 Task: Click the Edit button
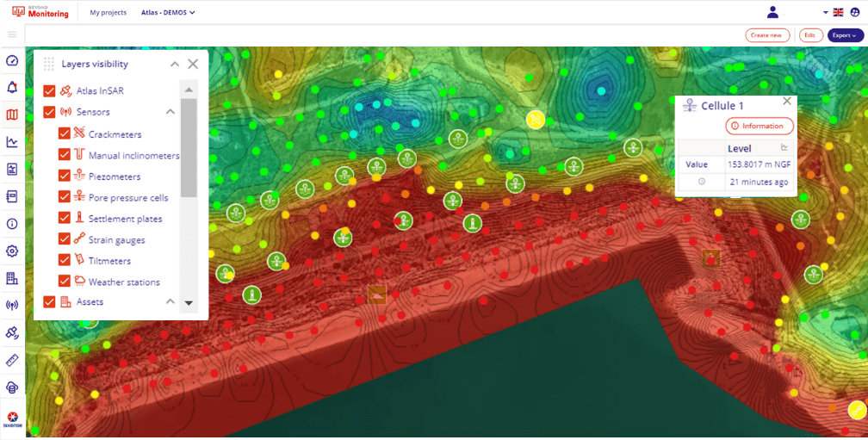809,34
